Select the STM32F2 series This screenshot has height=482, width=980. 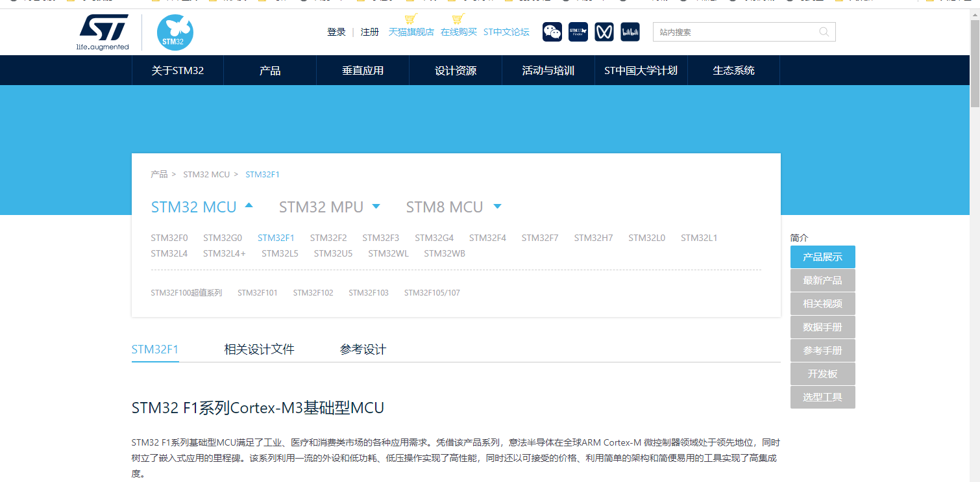click(x=328, y=238)
